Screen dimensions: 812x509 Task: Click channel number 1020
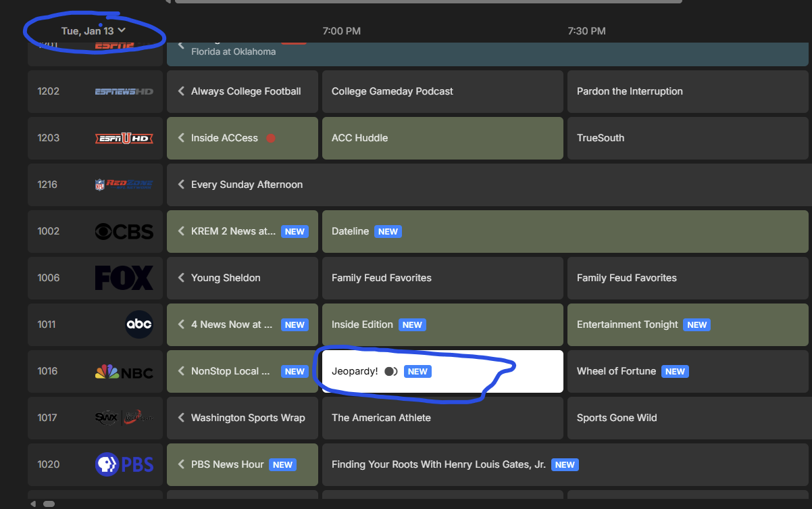point(49,464)
